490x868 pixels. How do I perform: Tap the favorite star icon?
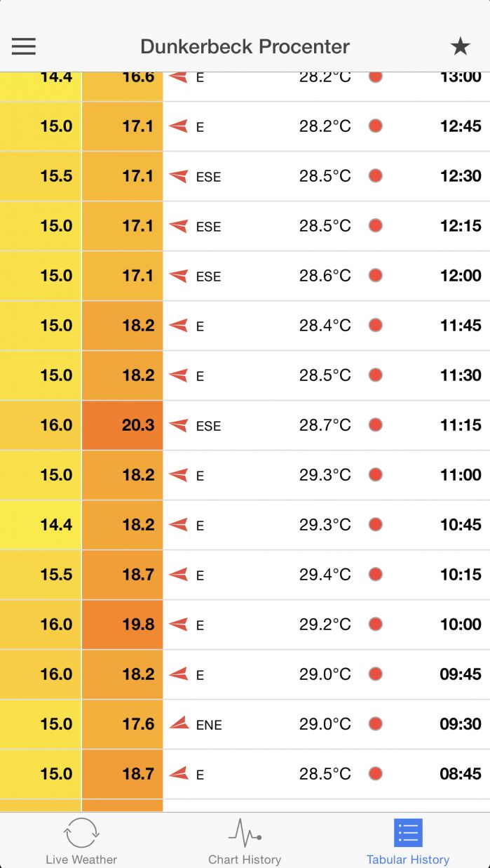point(460,47)
